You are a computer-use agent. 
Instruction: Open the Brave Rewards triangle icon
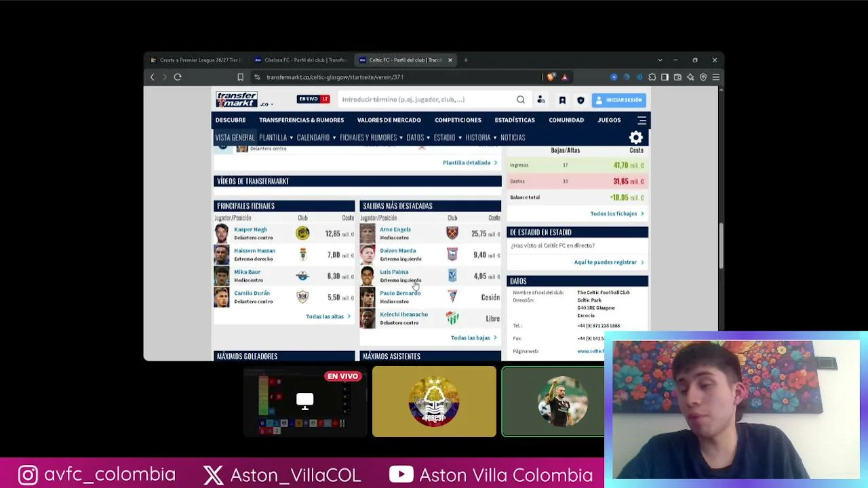pyautogui.click(x=564, y=77)
